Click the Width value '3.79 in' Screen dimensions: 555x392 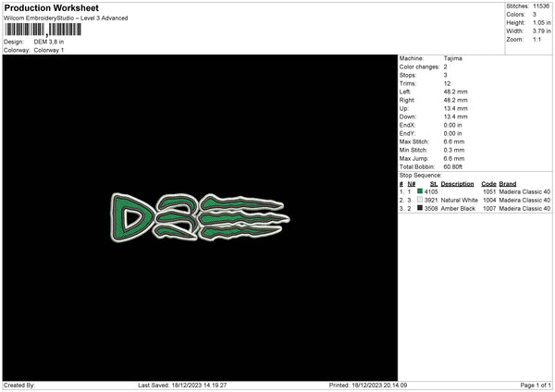pos(541,31)
